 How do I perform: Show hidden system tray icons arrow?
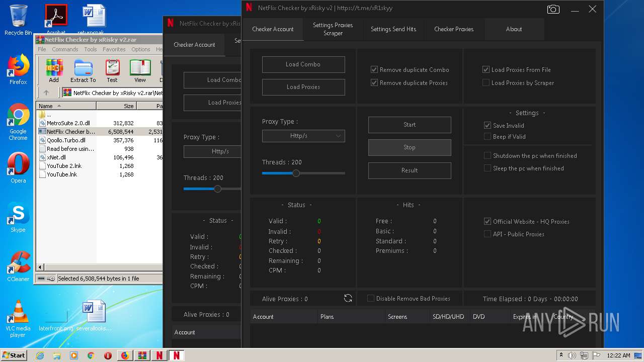coord(561,355)
